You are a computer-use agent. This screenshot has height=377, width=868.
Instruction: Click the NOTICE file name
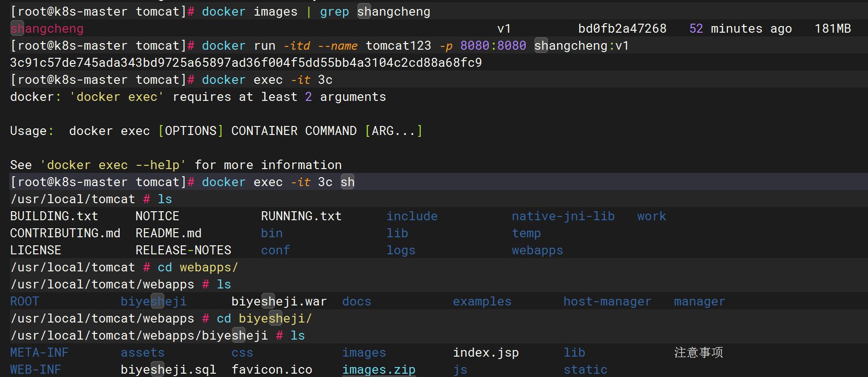[158, 216]
